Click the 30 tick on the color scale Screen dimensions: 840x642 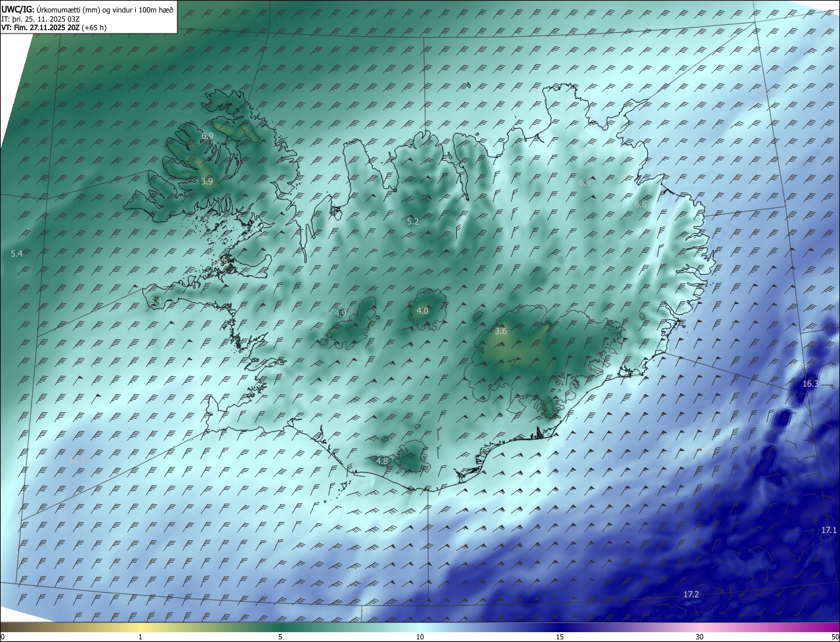pos(700,637)
